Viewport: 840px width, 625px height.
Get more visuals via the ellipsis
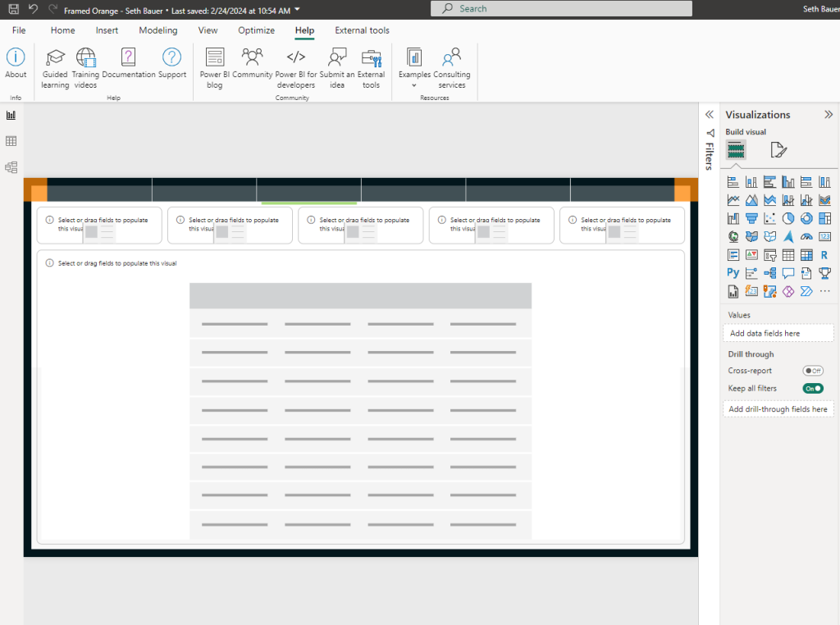(x=824, y=291)
